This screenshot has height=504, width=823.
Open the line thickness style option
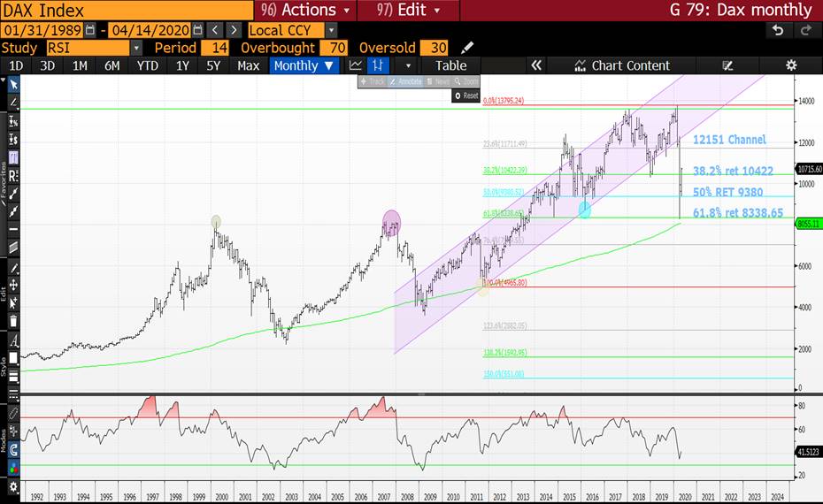click(13, 376)
